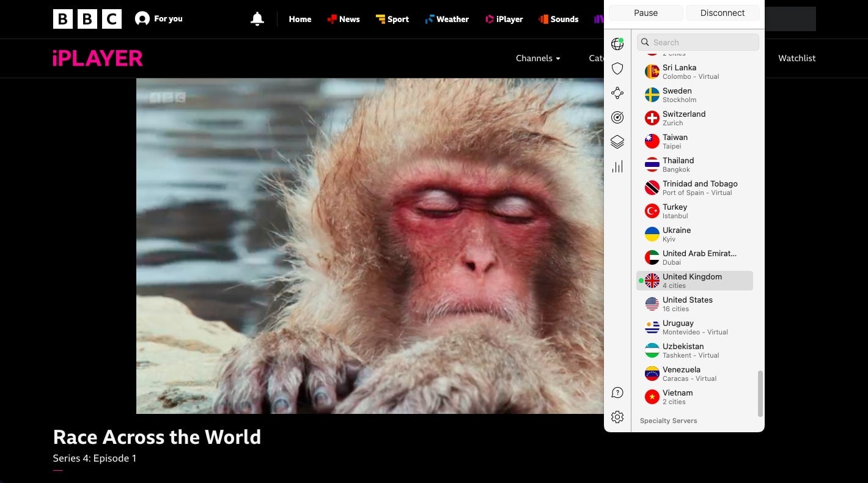This screenshot has height=483, width=868.
Task: Open VPN settings gear icon
Action: (x=617, y=417)
